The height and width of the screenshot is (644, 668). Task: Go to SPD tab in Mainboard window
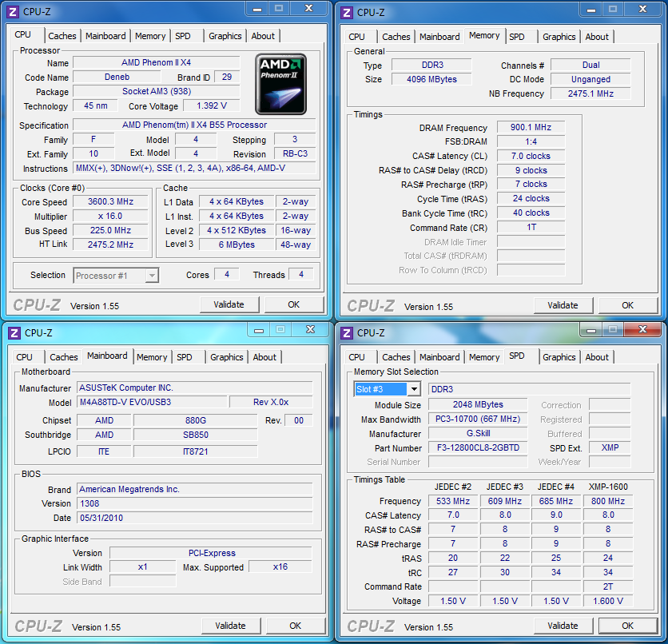(x=185, y=357)
